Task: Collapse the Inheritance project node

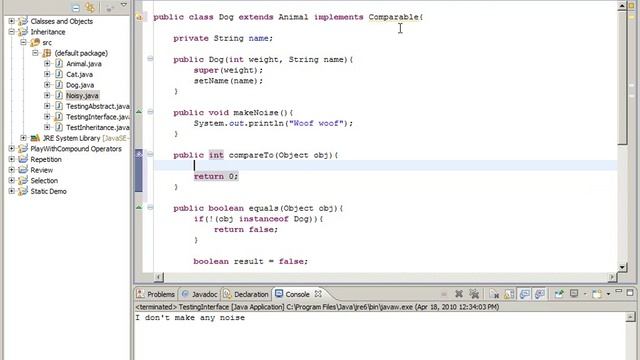Action: coord(11,31)
